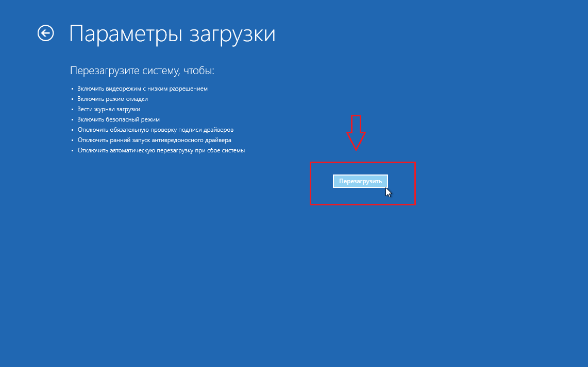
Task: Click the mouse pointer icon beside Перезагрузить
Action: pos(389,193)
